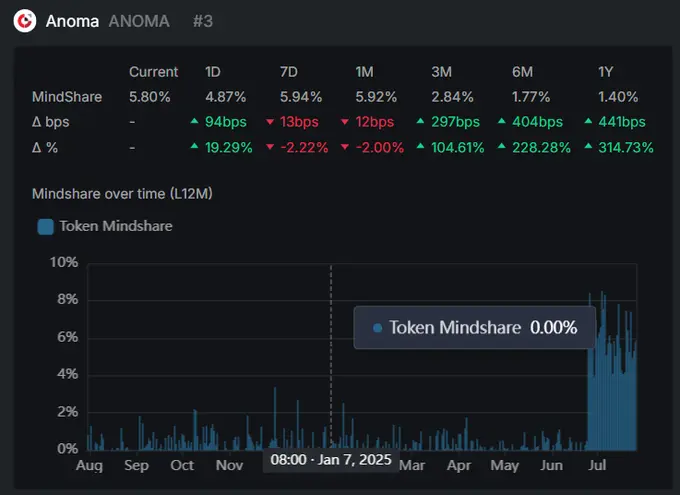Click the 8% y-axis label
Viewport: 680px width, 495px height.
pyautogui.click(x=68, y=299)
